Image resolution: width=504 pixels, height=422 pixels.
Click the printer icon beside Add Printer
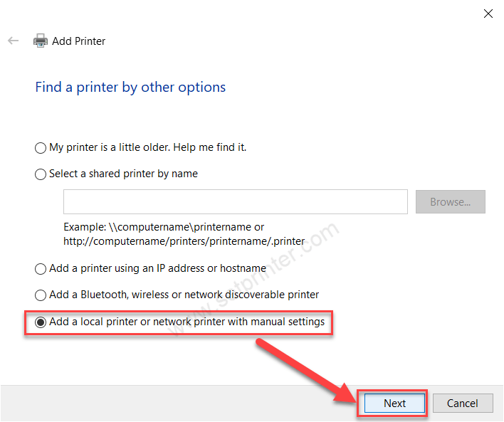41,41
